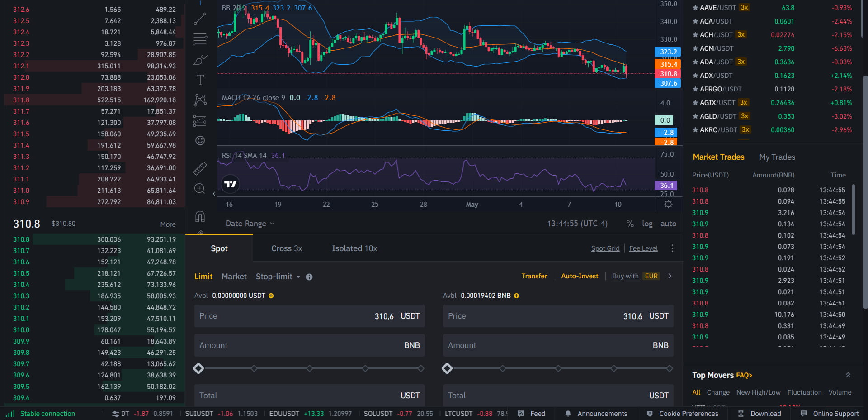Toggle the percent scale on chart

point(630,224)
